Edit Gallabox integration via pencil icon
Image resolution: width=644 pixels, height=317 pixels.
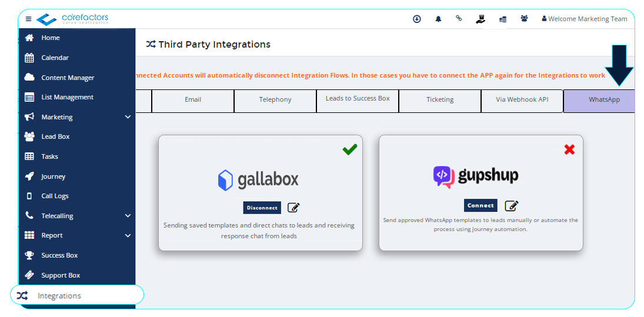pos(293,208)
